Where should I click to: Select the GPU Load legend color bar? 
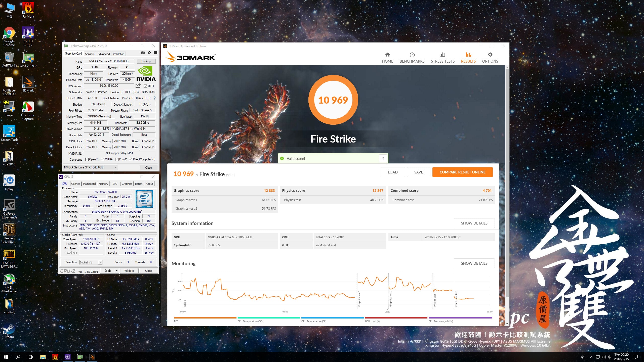pos(396,318)
